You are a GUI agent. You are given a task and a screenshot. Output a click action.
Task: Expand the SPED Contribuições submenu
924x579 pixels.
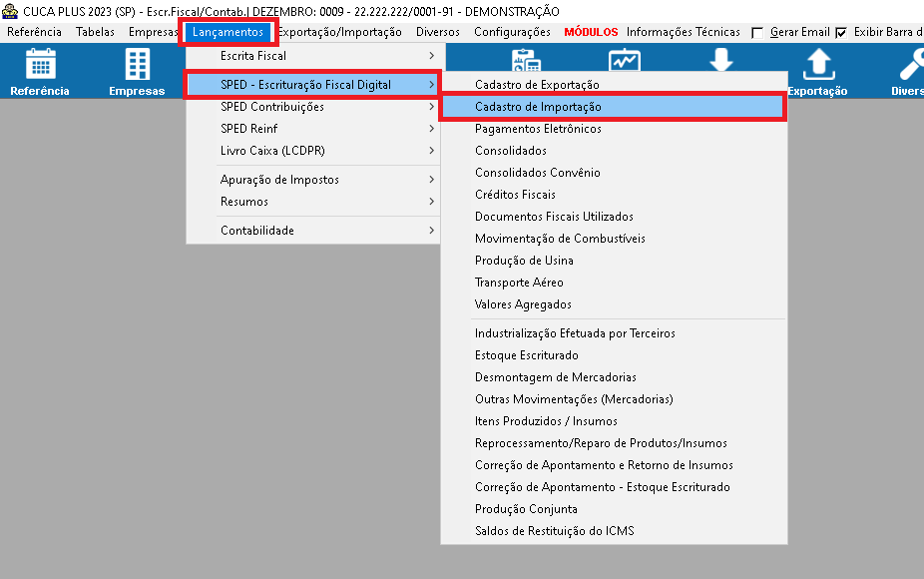point(313,107)
